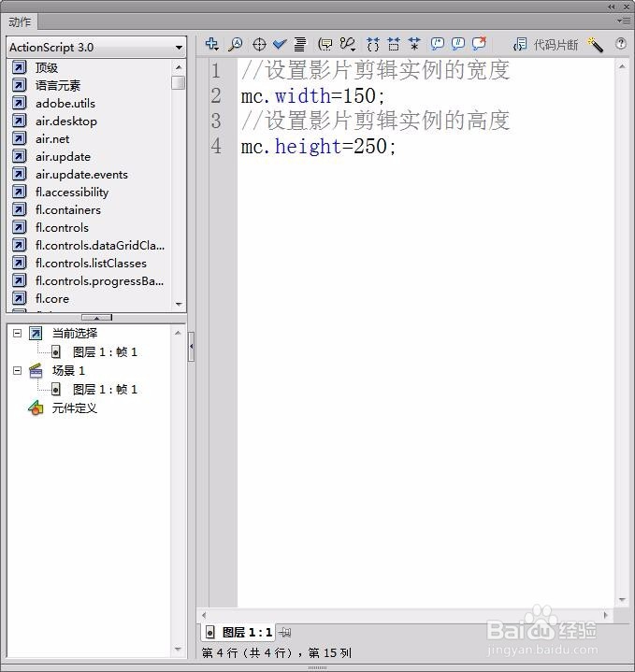Image resolution: width=635 pixels, height=672 pixels.
Task: Open the Find tool with magnifier icon
Action: tap(235, 44)
